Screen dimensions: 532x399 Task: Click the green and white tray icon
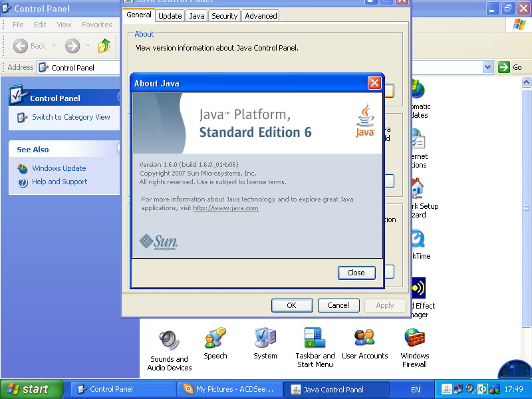[x=483, y=389]
